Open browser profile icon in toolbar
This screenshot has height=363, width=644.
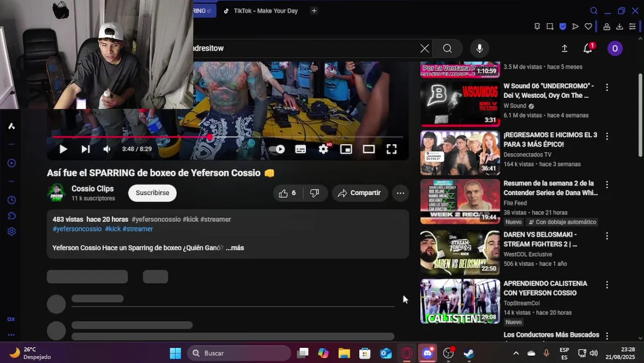click(607, 27)
